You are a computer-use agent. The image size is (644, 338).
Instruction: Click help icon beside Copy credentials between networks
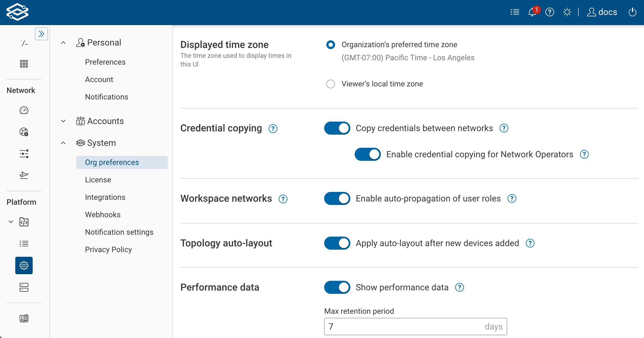[x=504, y=128]
